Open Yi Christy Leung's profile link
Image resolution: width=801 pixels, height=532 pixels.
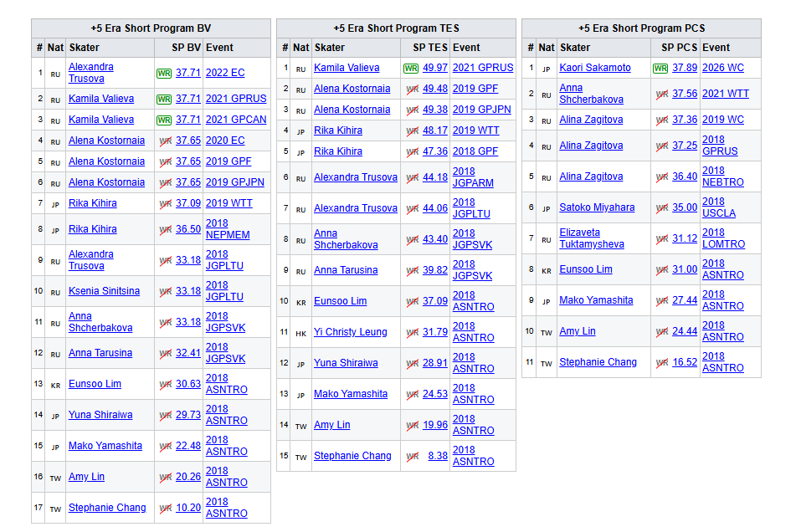(x=350, y=332)
